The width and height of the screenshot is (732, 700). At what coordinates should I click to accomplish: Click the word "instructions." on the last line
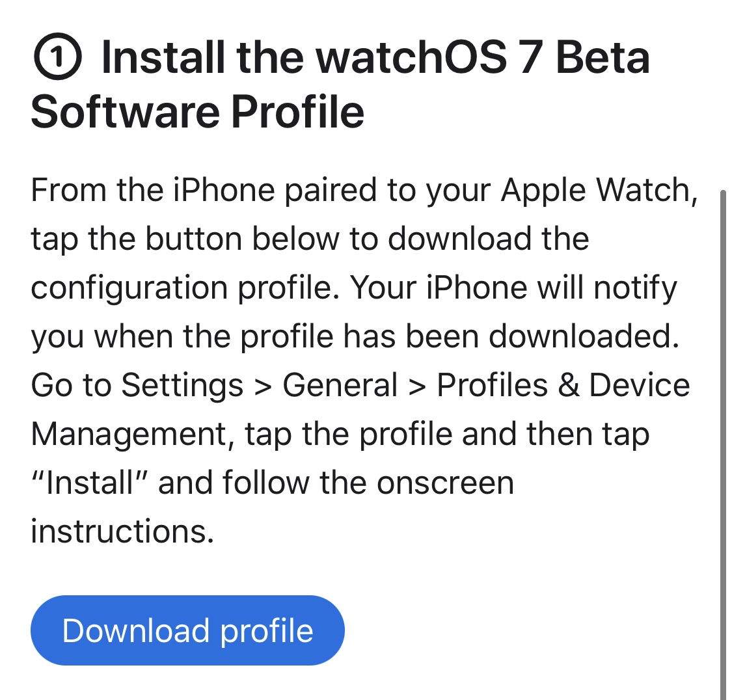click(x=122, y=532)
